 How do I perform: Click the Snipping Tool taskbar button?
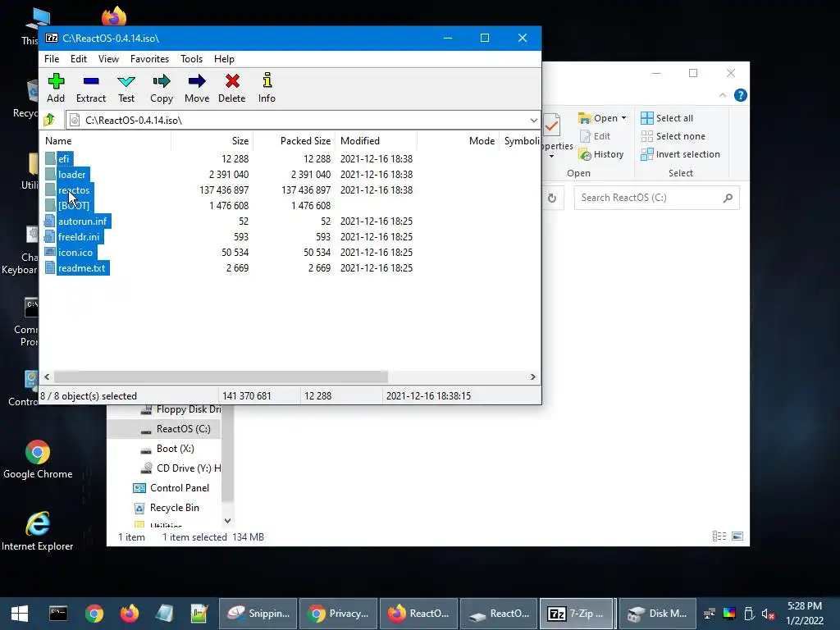[x=258, y=614]
